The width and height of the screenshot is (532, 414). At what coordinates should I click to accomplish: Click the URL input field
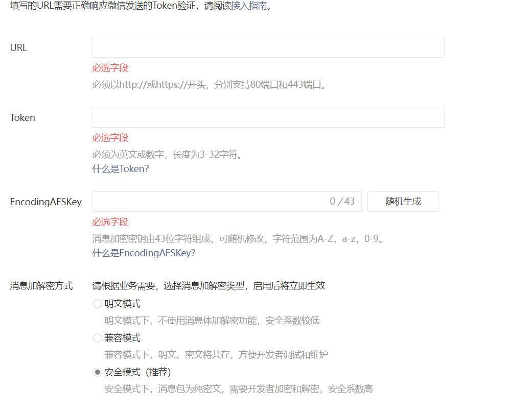pos(268,48)
